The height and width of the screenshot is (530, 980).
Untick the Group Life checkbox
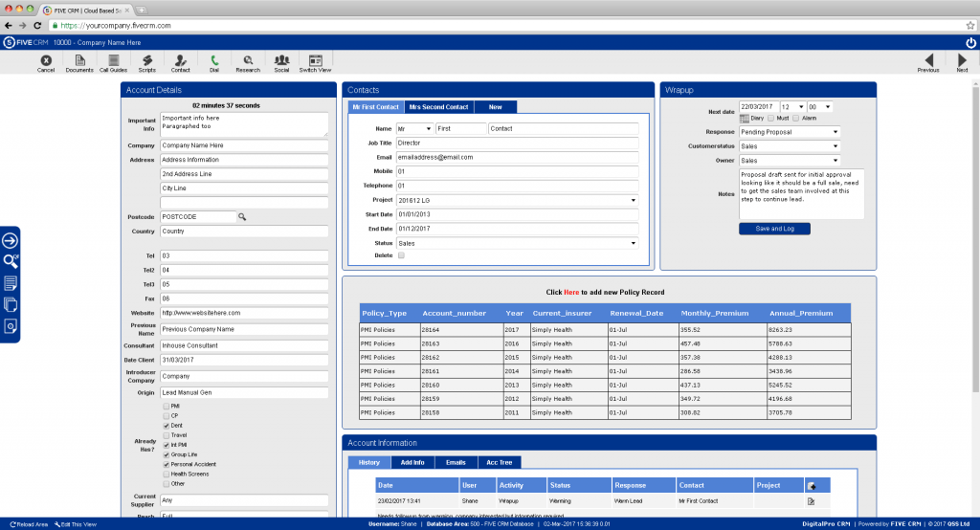pos(167,454)
